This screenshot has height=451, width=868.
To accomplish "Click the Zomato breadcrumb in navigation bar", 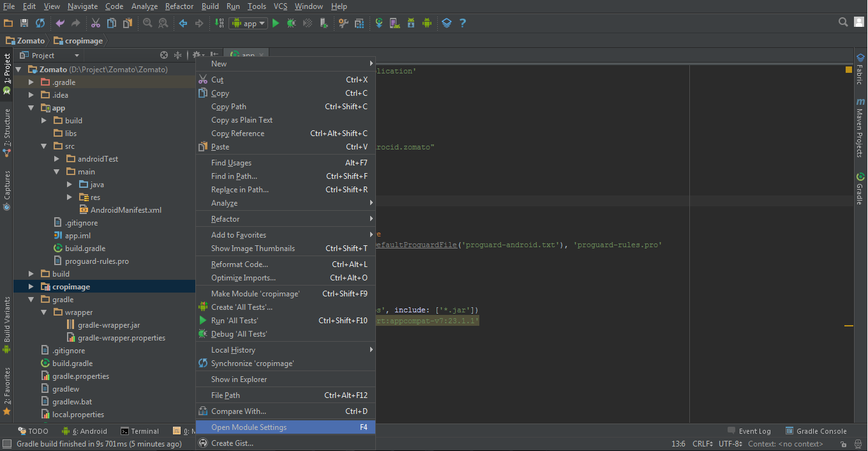I will pyautogui.click(x=26, y=41).
